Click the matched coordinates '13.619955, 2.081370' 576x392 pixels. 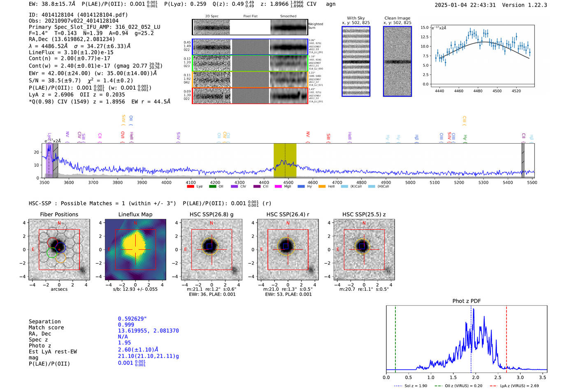pyautogui.click(x=149, y=331)
